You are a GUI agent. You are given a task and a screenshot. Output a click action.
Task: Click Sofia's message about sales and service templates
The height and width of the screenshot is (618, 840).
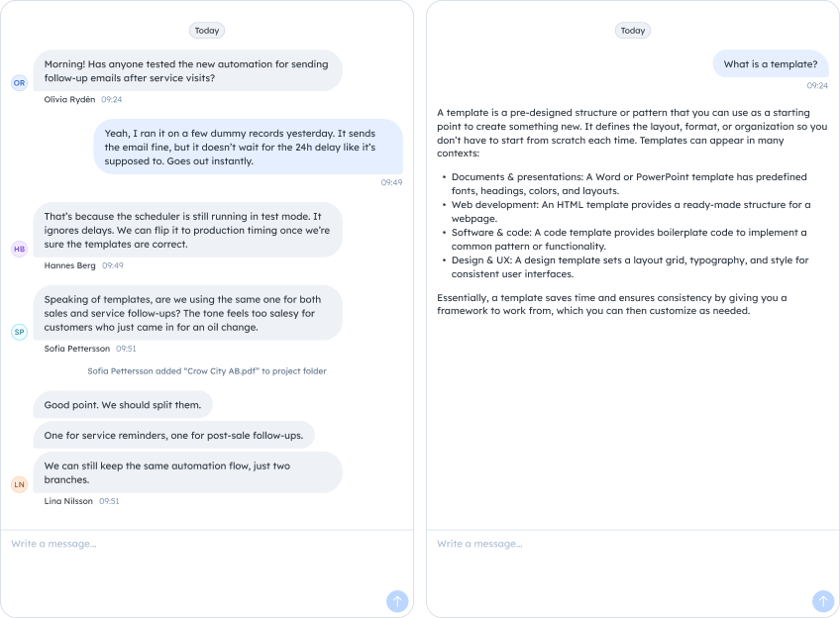tap(188, 313)
